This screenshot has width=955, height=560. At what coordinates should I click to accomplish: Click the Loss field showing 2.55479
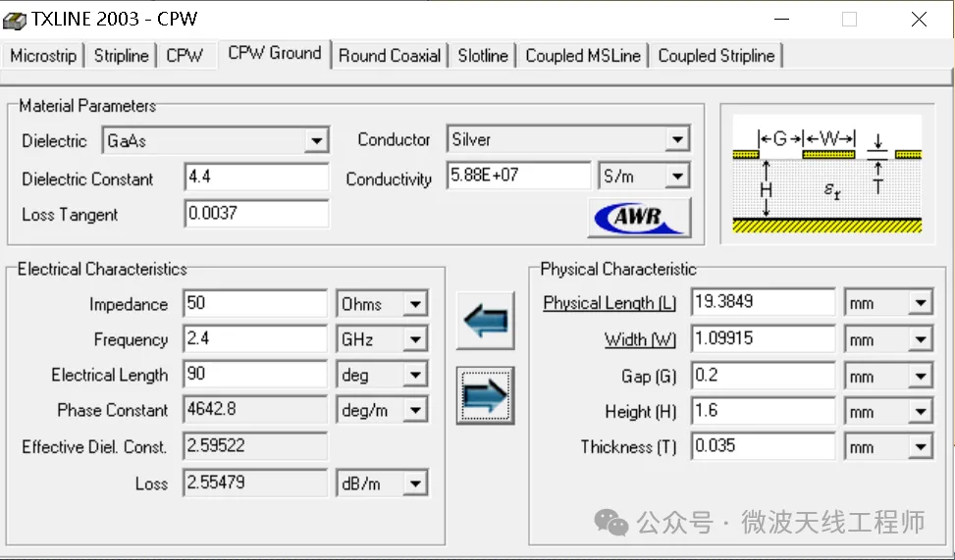255,483
